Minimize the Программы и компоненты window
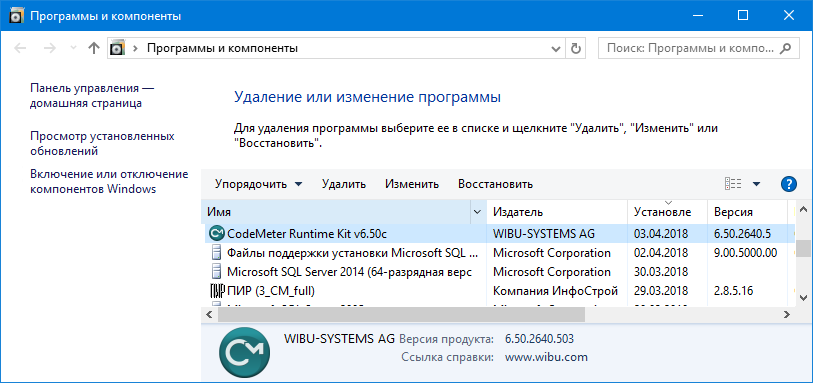Image resolution: width=813 pixels, height=383 pixels. click(697, 16)
